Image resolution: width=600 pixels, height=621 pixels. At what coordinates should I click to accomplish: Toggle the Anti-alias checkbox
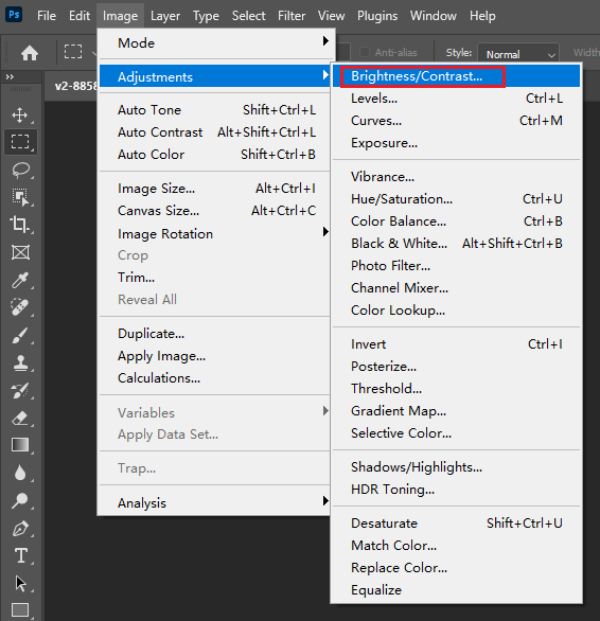[x=366, y=53]
